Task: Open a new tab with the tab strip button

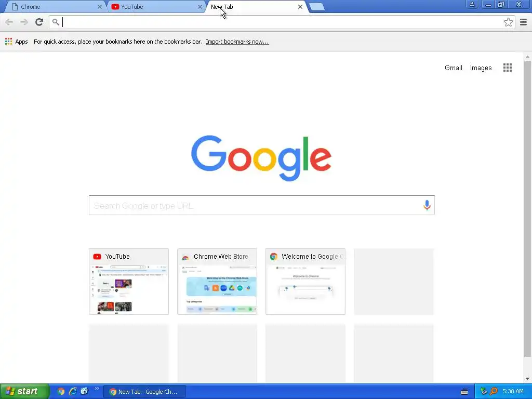Action: tap(317, 7)
